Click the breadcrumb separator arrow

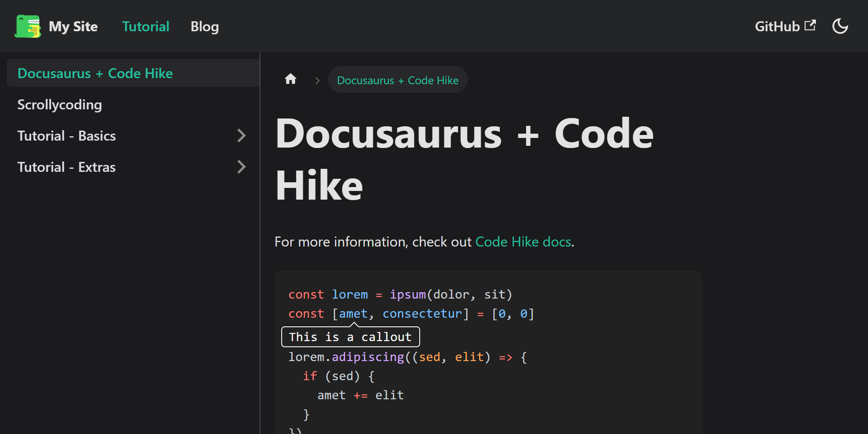pos(317,81)
